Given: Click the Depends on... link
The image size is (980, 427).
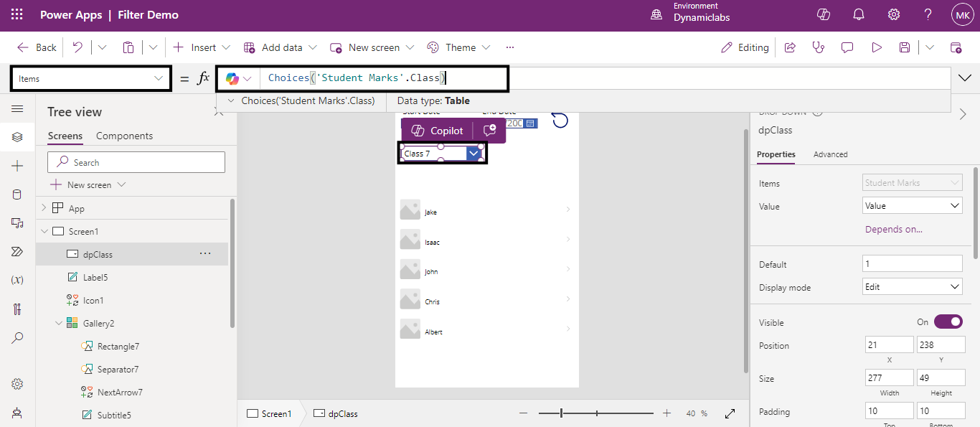Looking at the screenshot, I should 893,230.
